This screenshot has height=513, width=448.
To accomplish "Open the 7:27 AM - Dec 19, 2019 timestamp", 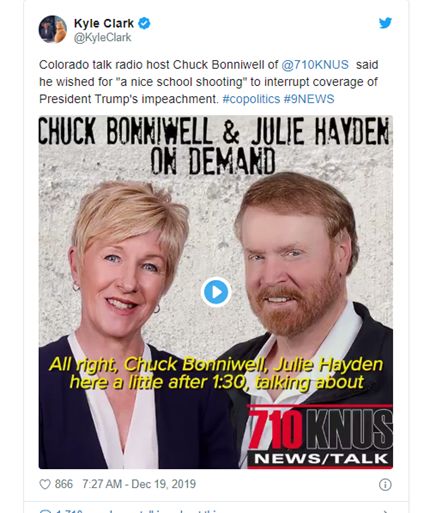I will (139, 484).
